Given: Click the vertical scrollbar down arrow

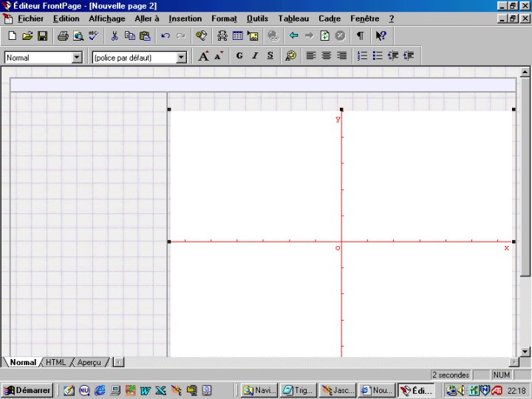Looking at the screenshot, I should [525, 352].
